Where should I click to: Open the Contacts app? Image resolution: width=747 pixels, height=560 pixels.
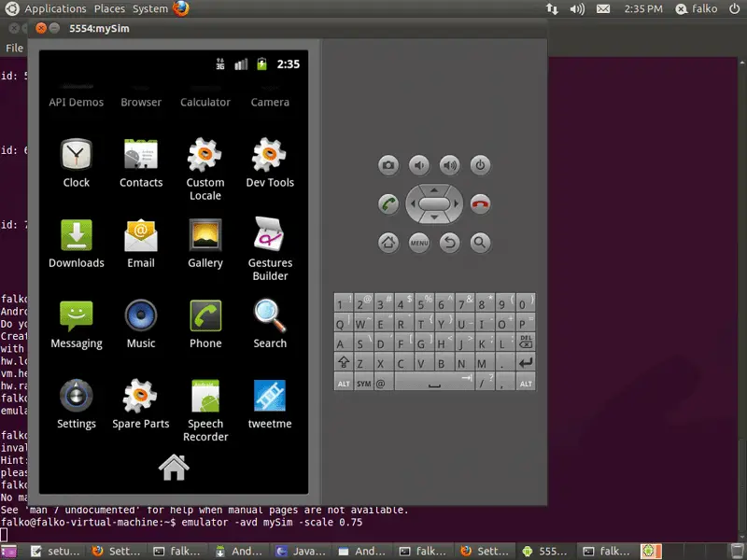141,162
